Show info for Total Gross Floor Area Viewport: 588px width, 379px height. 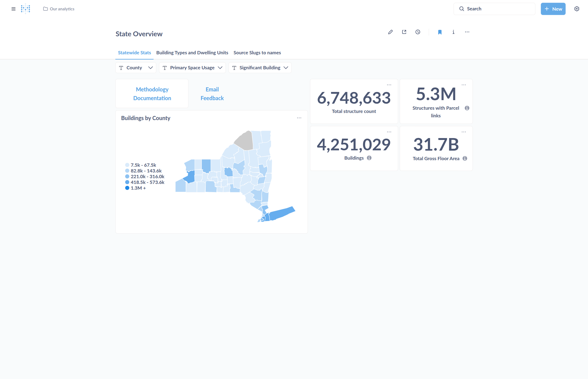(465, 159)
